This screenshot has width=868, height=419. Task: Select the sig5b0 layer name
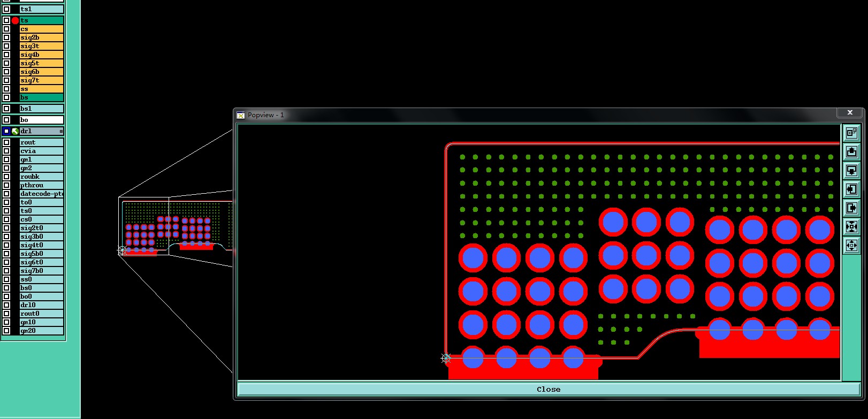(42, 254)
